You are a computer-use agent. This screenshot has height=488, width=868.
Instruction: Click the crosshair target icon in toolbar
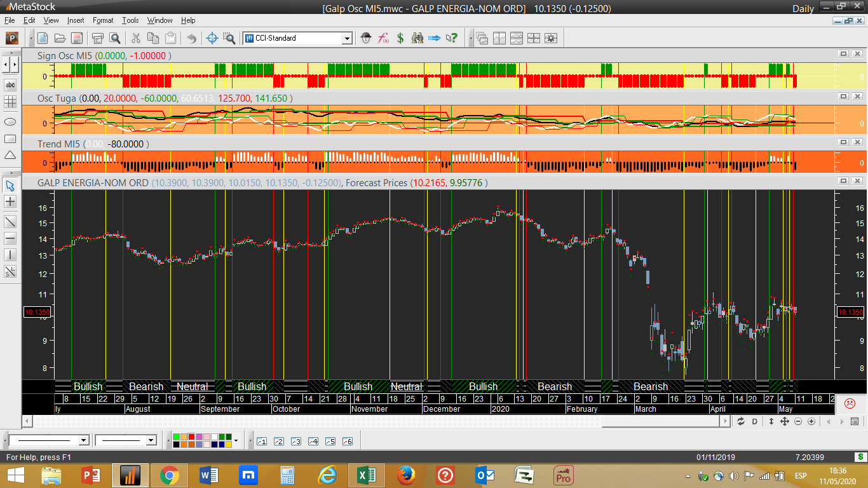tap(212, 38)
